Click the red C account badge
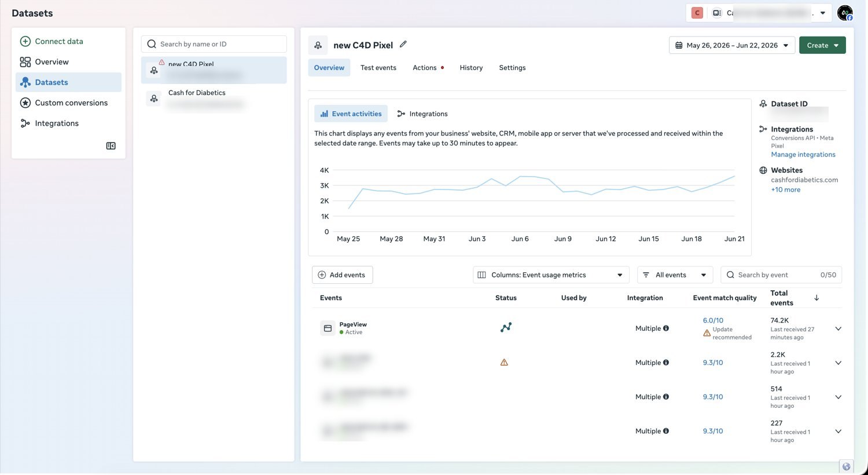 click(697, 13)
